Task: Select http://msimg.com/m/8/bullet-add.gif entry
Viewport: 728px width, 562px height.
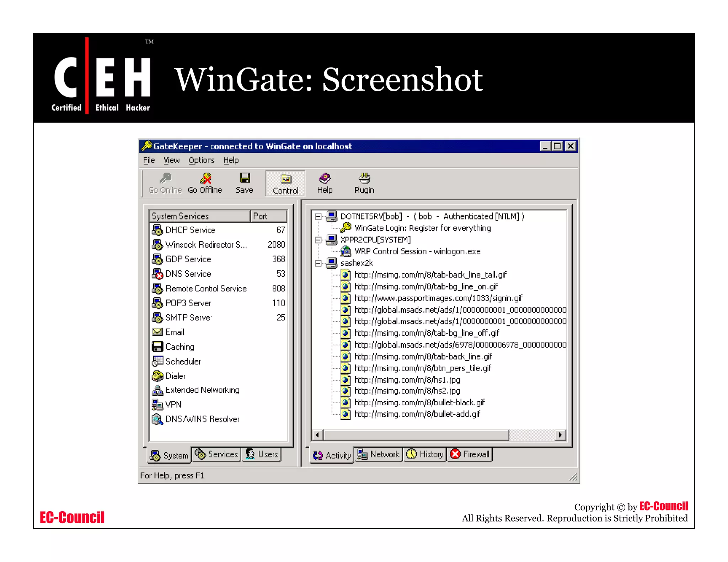Action: coord(417,414)
